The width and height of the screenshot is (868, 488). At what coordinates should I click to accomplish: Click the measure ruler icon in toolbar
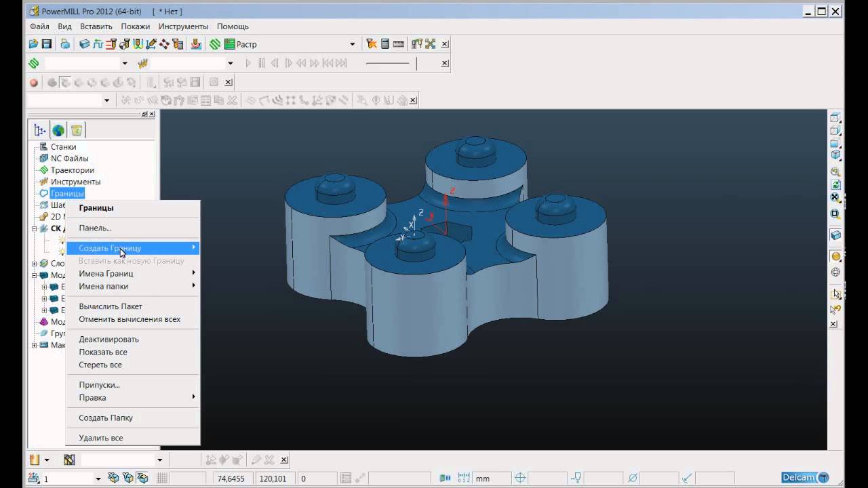point(398,44)
